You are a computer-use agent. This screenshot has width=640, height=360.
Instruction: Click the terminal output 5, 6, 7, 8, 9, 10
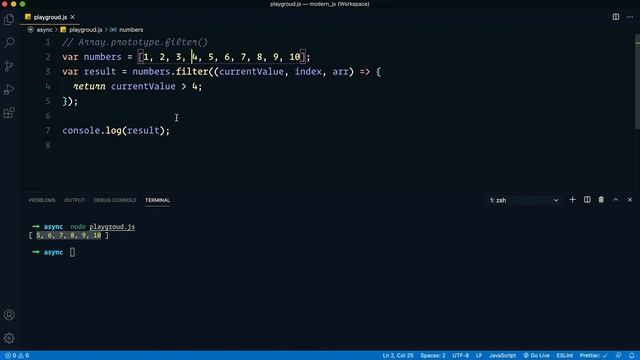point(69,236)
